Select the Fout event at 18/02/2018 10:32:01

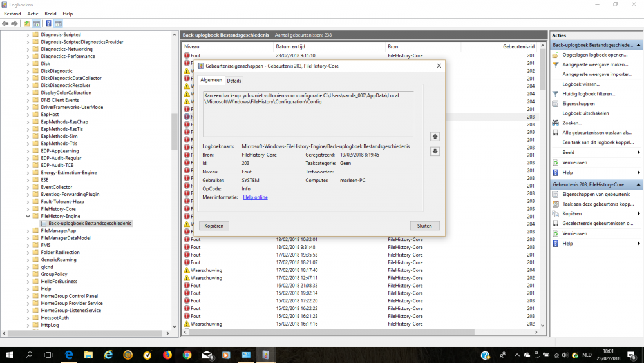tap(360, 240)
